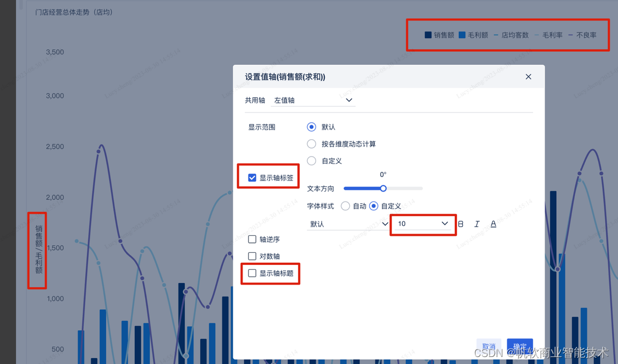Select the 默认 display range radio
Viewport: 618px width, 364px height.
coord(311,127)
